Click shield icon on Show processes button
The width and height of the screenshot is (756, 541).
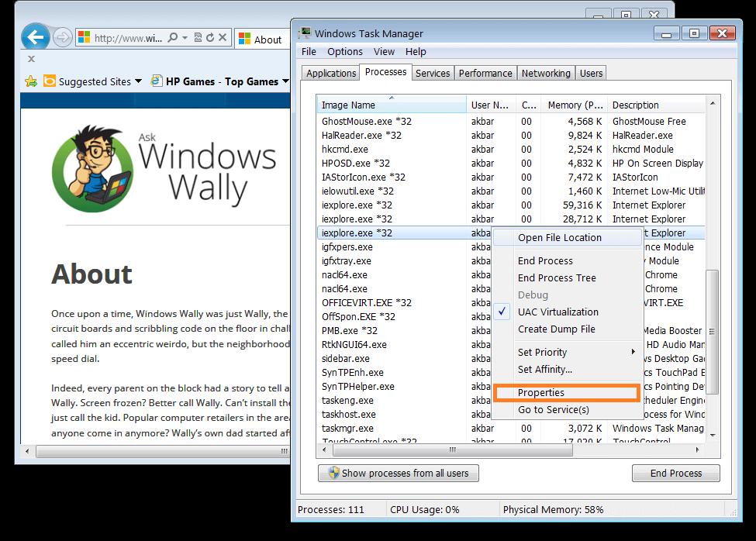point(333,473)
